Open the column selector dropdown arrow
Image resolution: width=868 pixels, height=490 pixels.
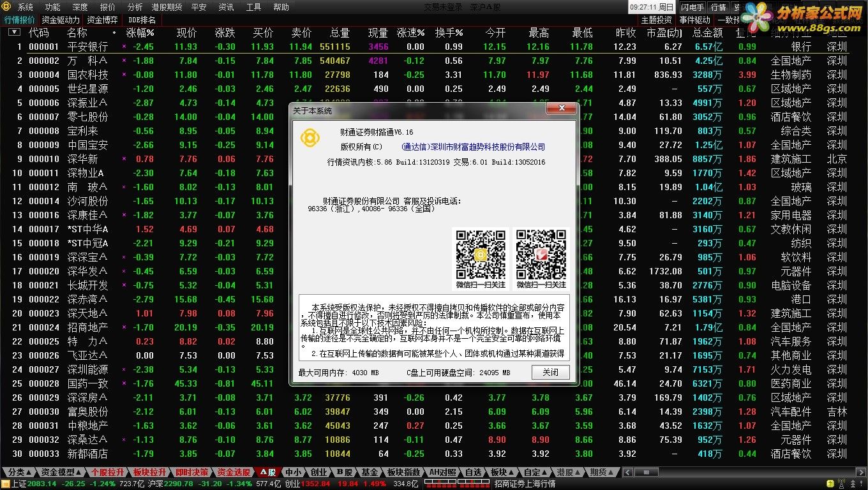click(x=14, y=32)
